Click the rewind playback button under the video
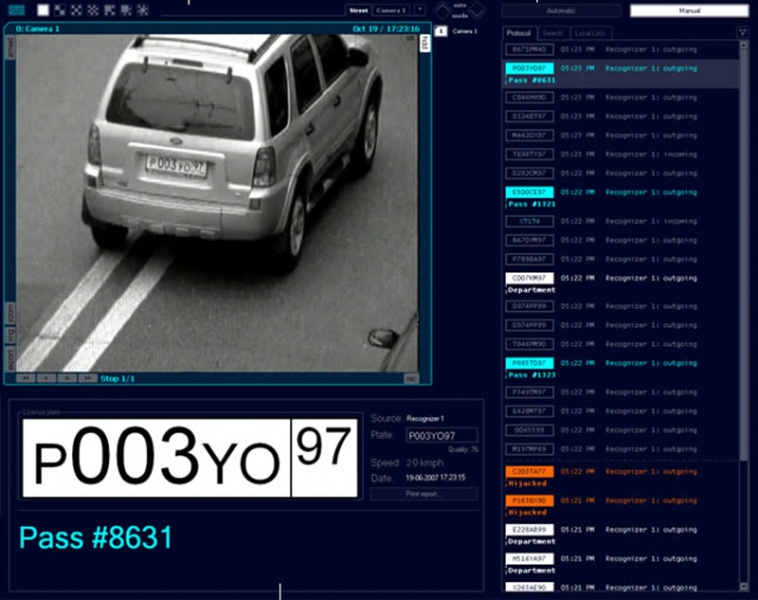 click(27, 378)
